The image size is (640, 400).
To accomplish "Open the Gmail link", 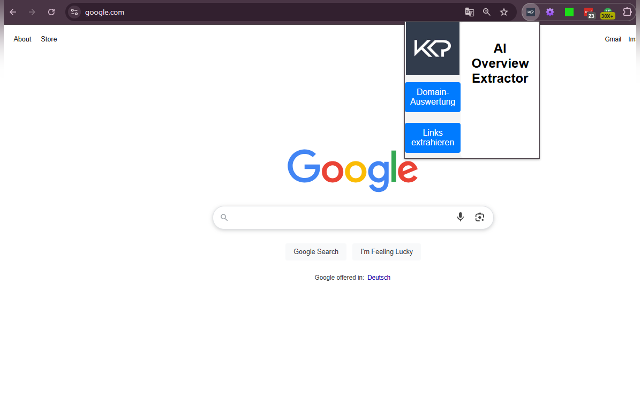I will (x=613, y=39).
